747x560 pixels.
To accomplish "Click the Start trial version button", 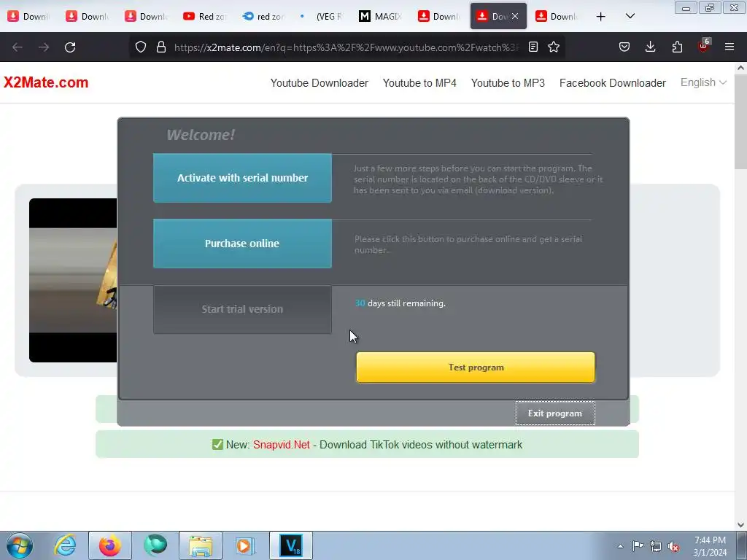I will pyautogui.click(x=242, y=309).
